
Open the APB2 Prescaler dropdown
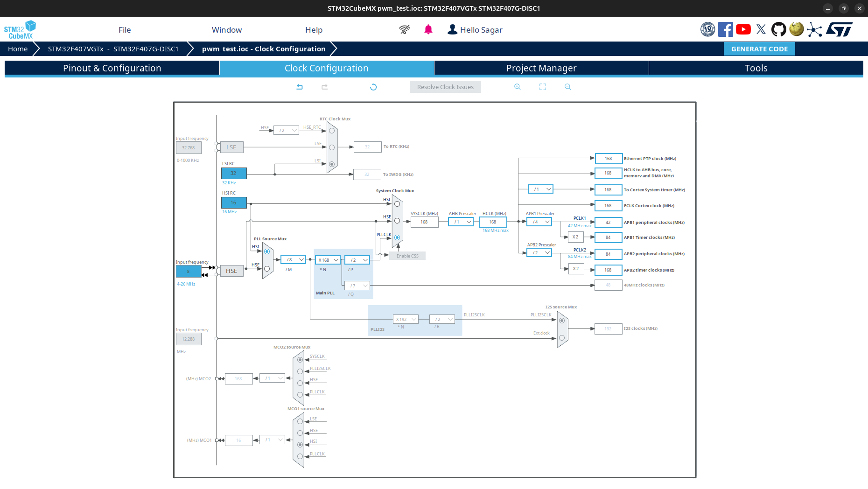(x=539, y=252)
